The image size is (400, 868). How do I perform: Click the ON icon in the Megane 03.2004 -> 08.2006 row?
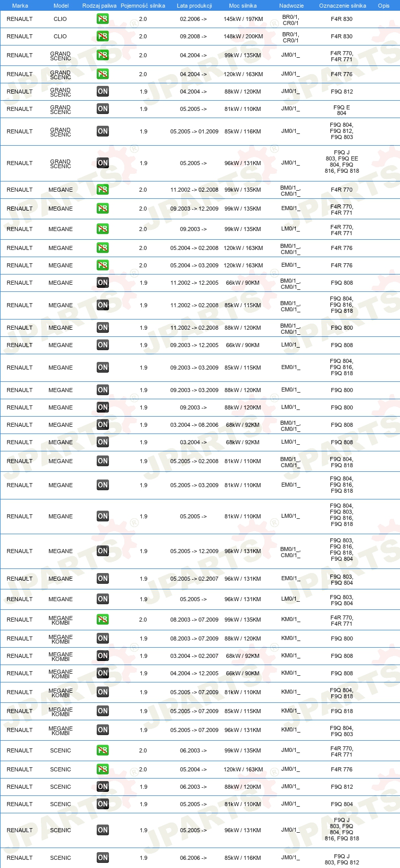click(103, 425)
